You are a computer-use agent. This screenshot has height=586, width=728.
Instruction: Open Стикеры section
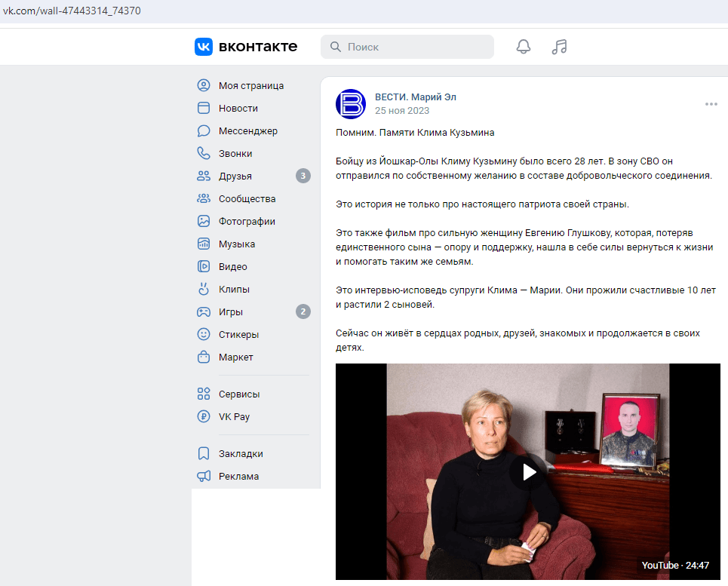(x=238, y=335)
